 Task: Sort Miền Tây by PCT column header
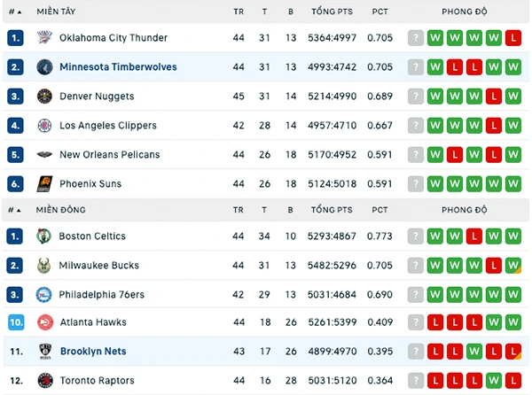pos(379,12)
